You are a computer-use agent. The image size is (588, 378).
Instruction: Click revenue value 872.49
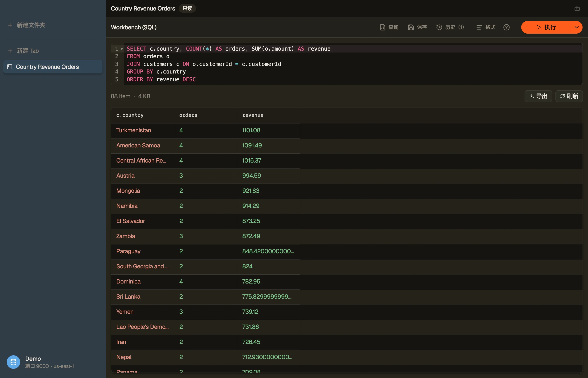click(251, 236)
